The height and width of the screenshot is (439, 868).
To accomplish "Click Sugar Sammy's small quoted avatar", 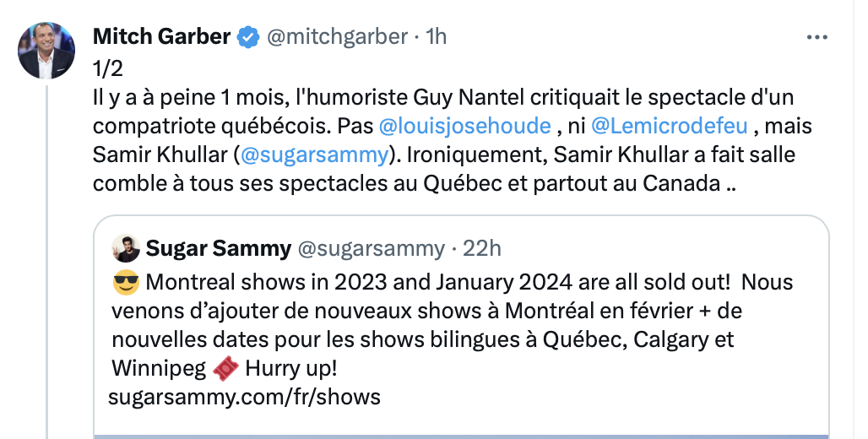I will [126, 248].
